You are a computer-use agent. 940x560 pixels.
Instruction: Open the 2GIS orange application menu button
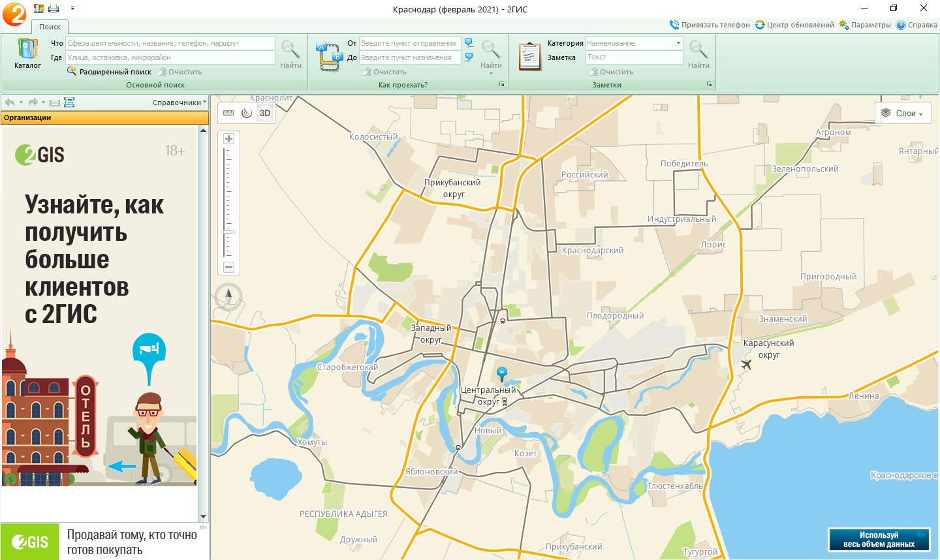click(14, 14)
